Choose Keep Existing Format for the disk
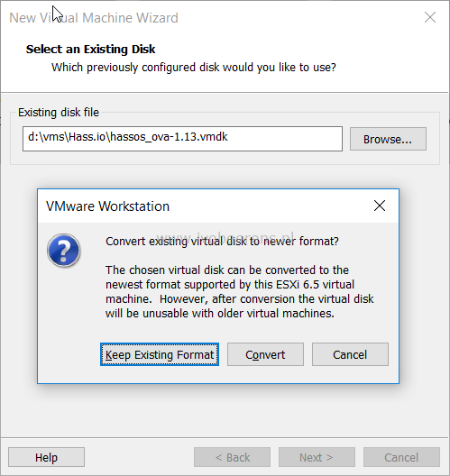Image resolution: width=450 pixels, height=476 pixels. point(160,354)
